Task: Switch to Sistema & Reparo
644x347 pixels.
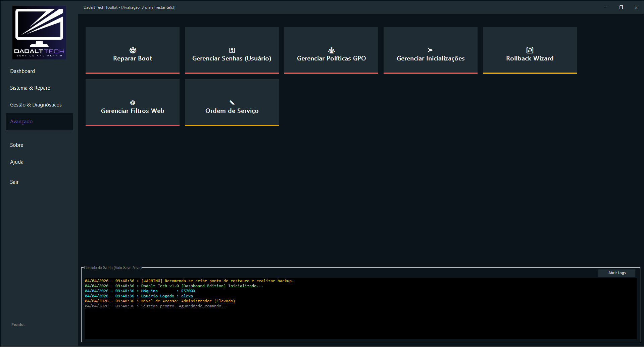Action: point(39,88)
